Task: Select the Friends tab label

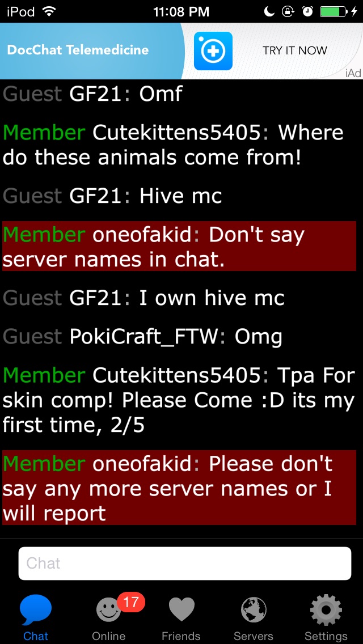Action: pos(181,636)
